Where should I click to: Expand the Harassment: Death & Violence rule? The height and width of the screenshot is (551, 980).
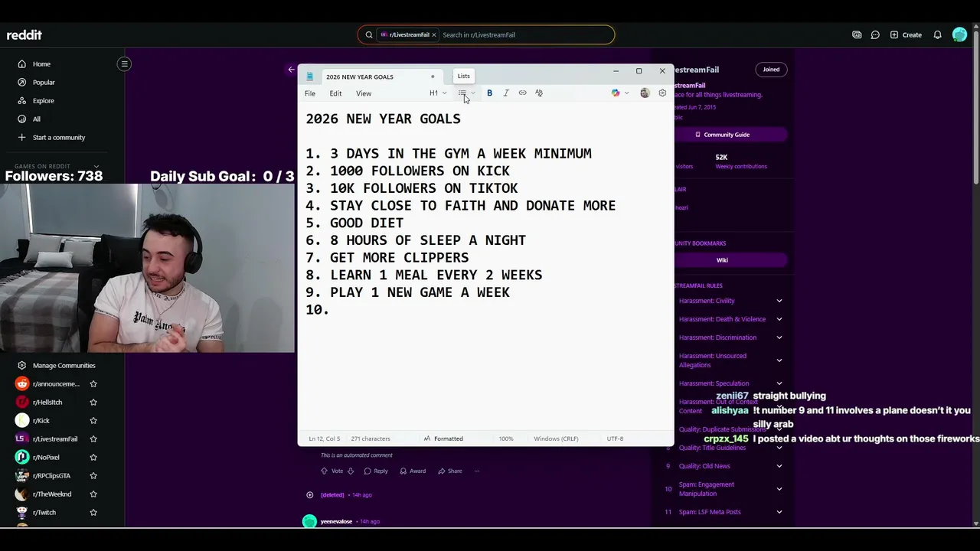click(779, 319)
